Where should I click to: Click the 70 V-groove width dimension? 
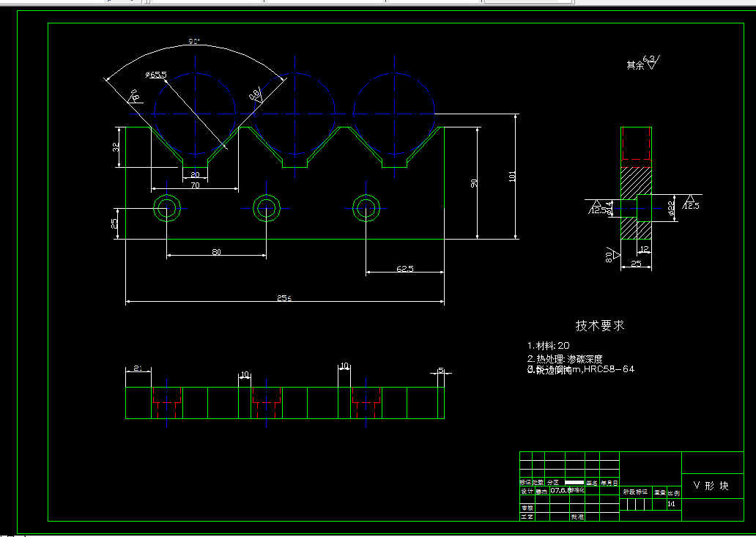[196, 185]
